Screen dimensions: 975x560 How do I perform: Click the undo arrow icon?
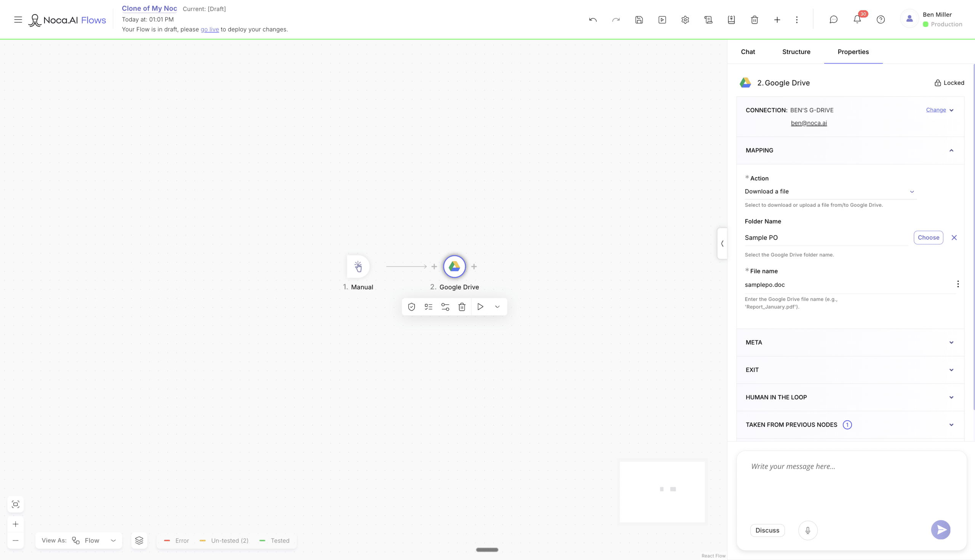pyautogui.click(x=593, y=20)
